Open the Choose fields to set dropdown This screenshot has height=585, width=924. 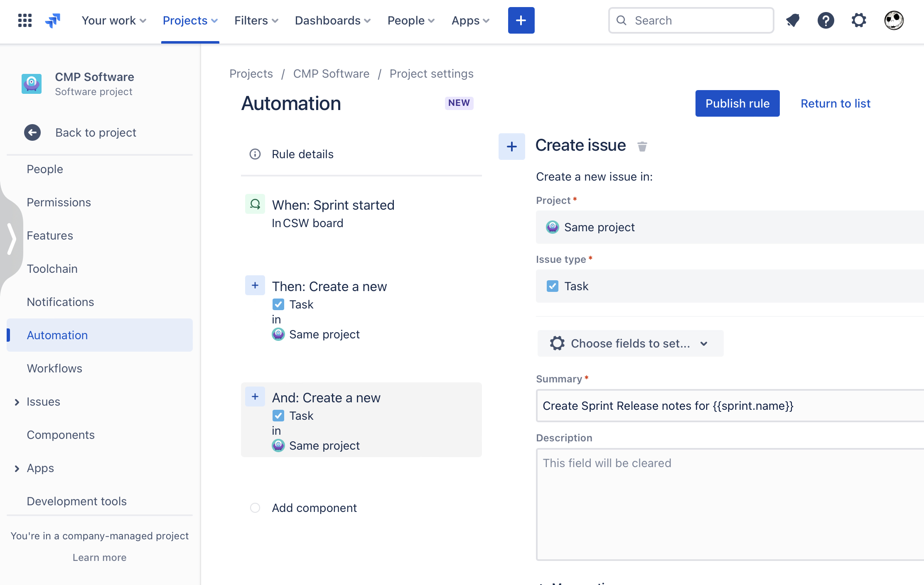pos(630,343)
